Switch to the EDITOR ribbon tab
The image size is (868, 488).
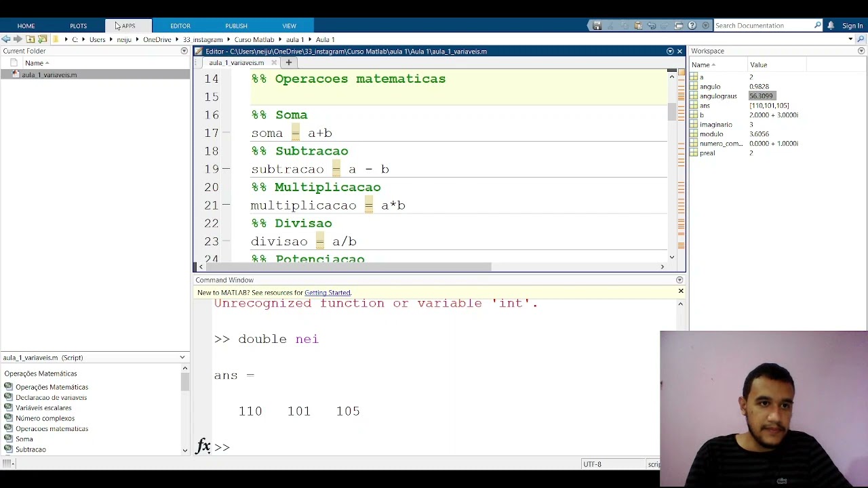pyautogui.click(x=180, y=26)
